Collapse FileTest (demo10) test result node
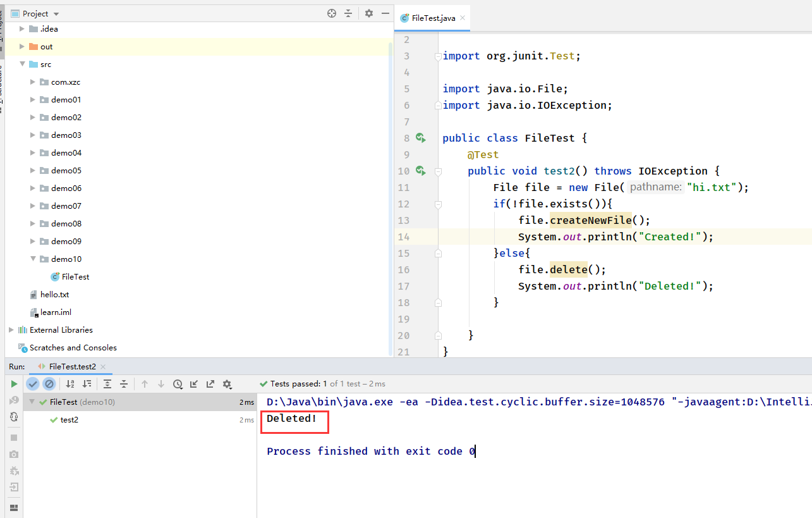Viewport: 812px width, 518px height. [32, 402]
